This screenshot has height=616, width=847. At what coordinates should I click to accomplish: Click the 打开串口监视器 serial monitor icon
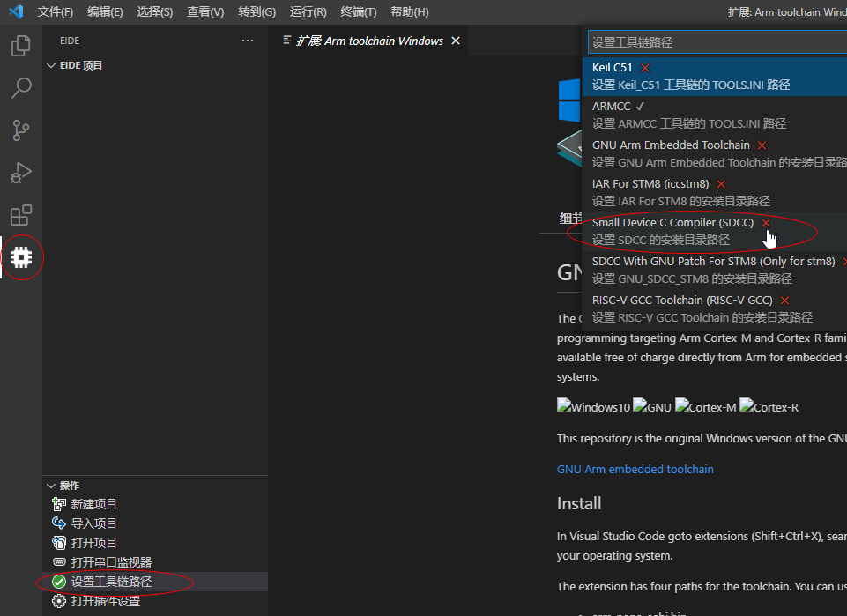59,561
